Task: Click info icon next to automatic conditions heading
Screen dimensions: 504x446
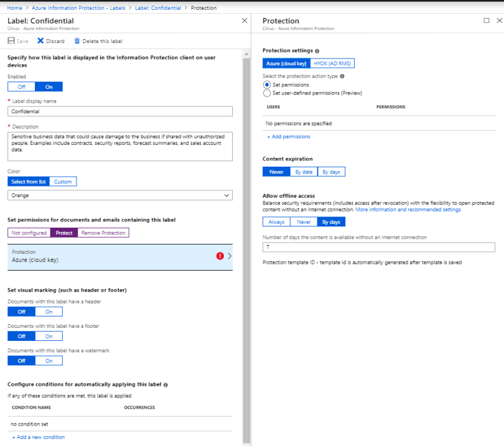Action: pos(166,385)
